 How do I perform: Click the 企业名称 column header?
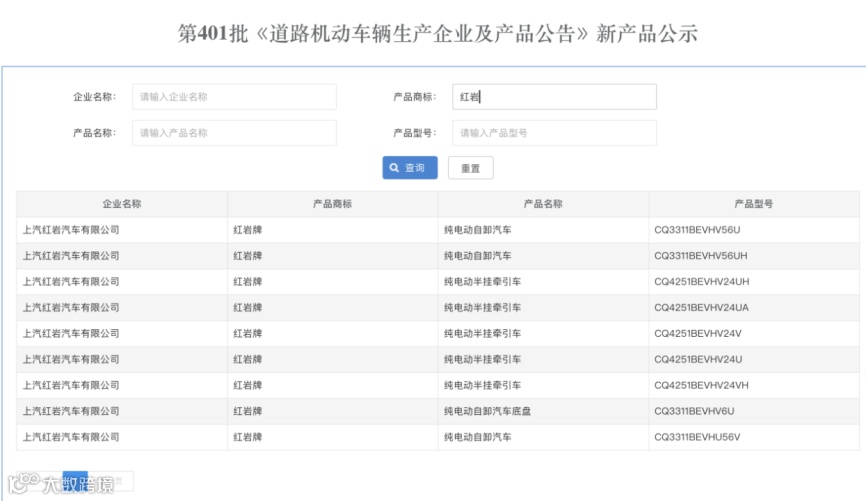point(122,204)
